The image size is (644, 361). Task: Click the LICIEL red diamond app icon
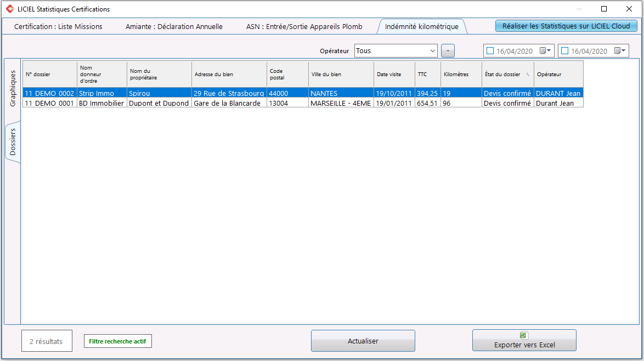click(10, 9)
